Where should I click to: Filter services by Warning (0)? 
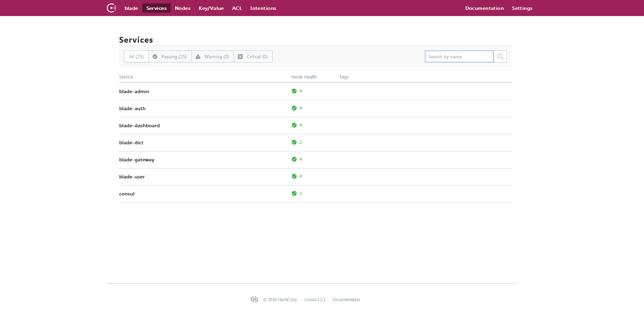click(x=213, y=57)
